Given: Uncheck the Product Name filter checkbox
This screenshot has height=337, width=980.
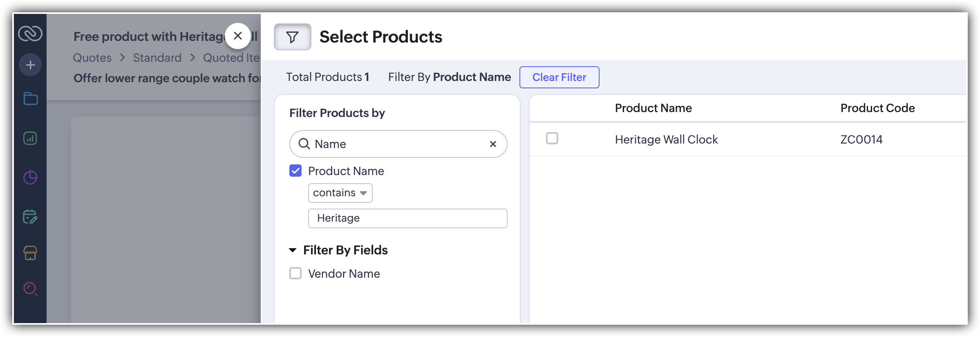Looking at the screenshot, I should [295, 171].
